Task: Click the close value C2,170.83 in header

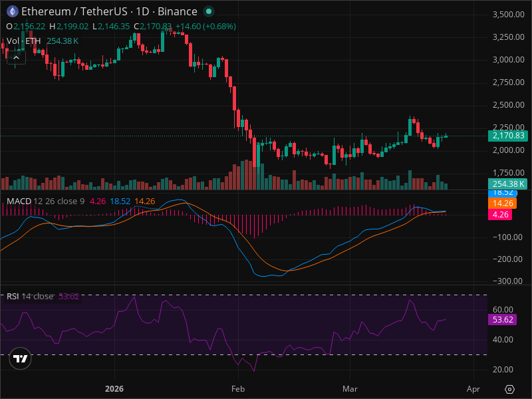Action: (153, 27)
